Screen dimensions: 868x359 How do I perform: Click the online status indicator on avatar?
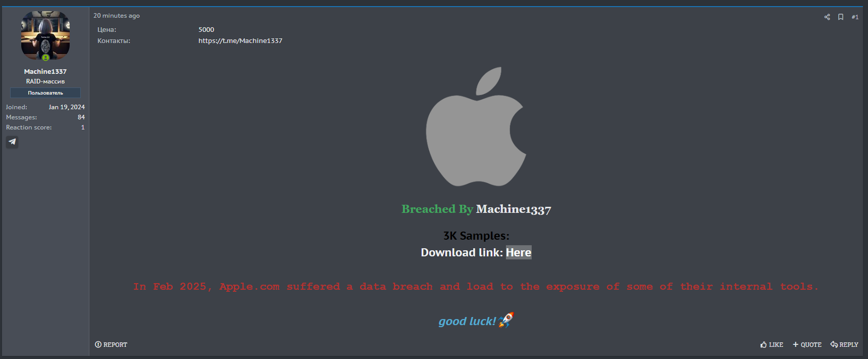pyautogui.click(x=45, y=58)
